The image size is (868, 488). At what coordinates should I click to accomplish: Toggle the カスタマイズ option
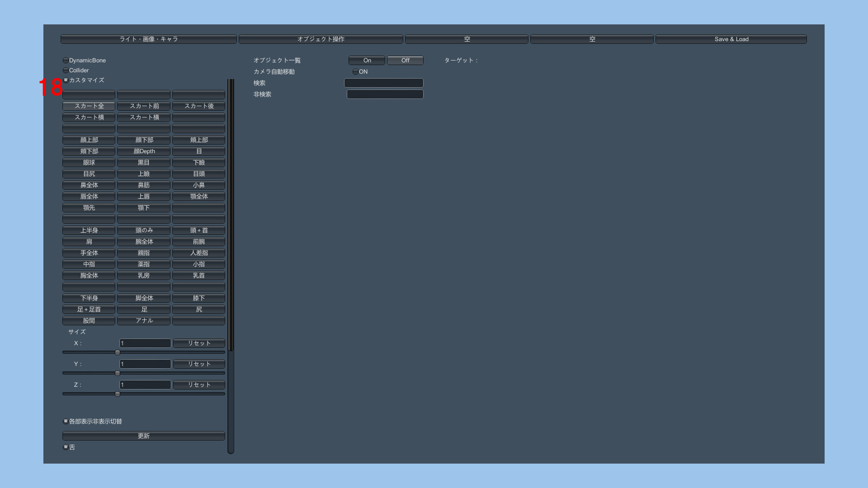pyautogui.click(x=66, y=80)
